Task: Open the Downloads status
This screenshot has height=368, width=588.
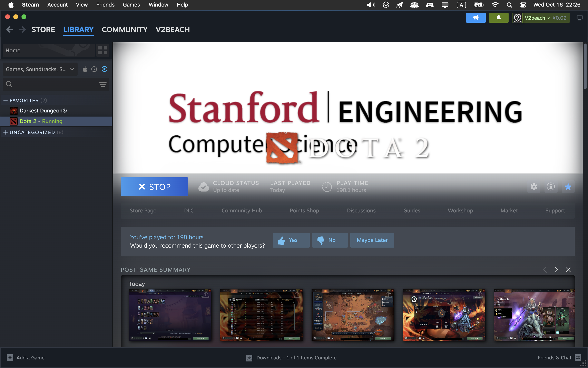Action: coord(291,358)
